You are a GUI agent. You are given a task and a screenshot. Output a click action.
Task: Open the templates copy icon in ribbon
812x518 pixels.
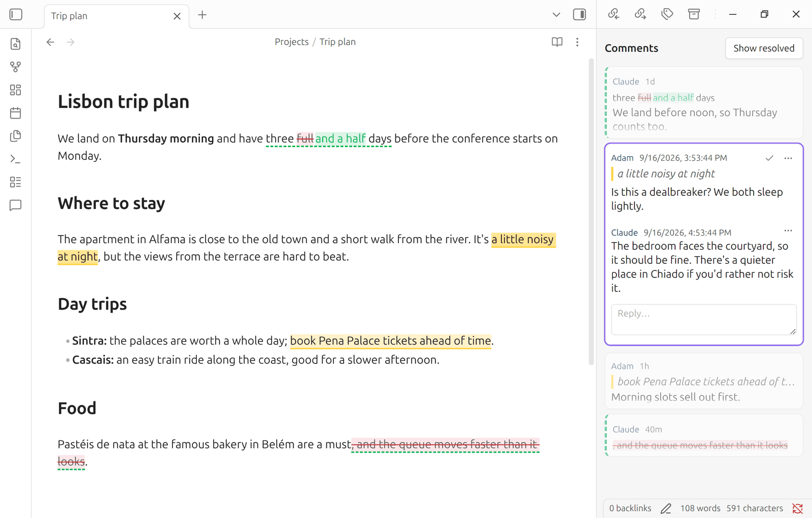point(16,136)
